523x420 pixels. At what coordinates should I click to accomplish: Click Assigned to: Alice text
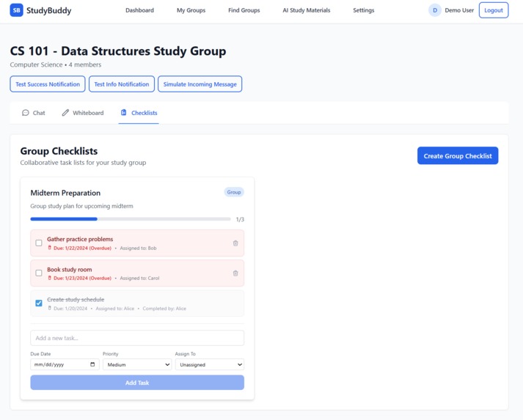pos(114,309)
